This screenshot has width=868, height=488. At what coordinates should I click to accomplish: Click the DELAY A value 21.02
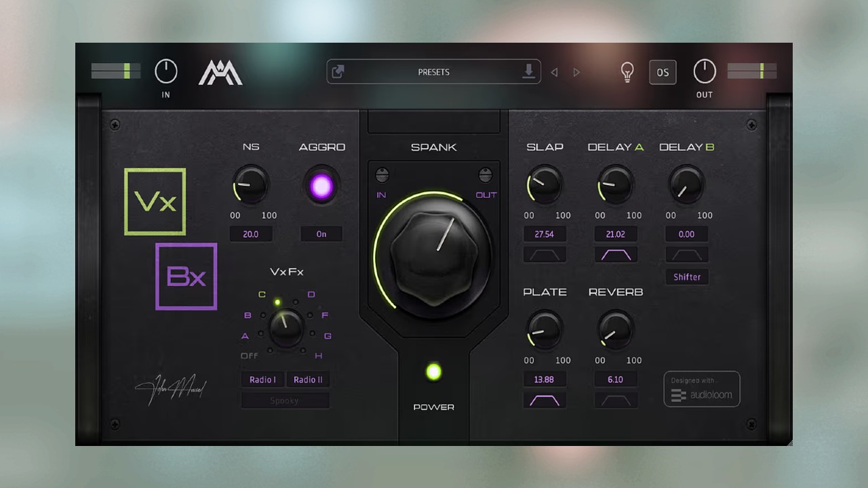click(x=616, y=234)
